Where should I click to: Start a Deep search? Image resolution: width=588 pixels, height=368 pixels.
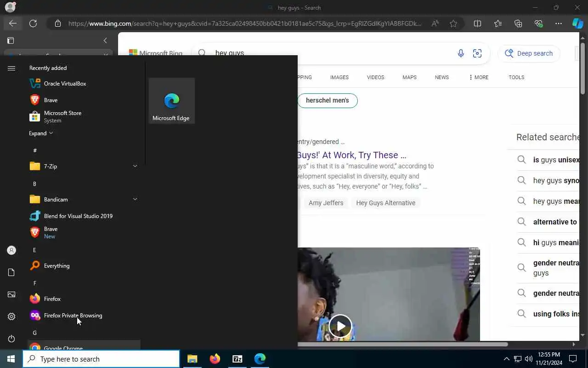[529, 53]
